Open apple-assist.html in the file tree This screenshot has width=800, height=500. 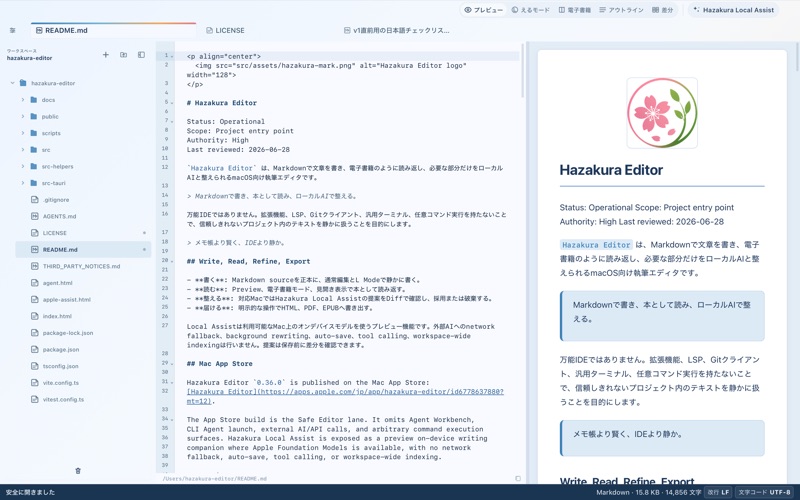tap(66, 299)
